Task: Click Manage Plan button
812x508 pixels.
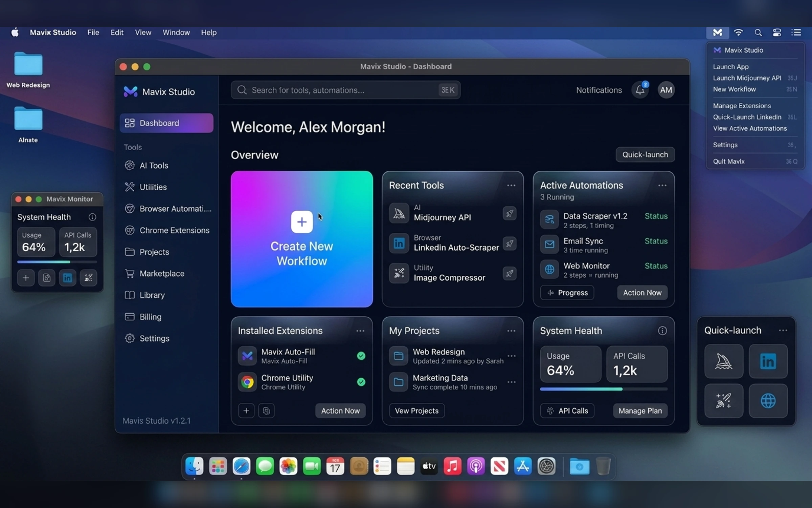Action: coord(640,411)
